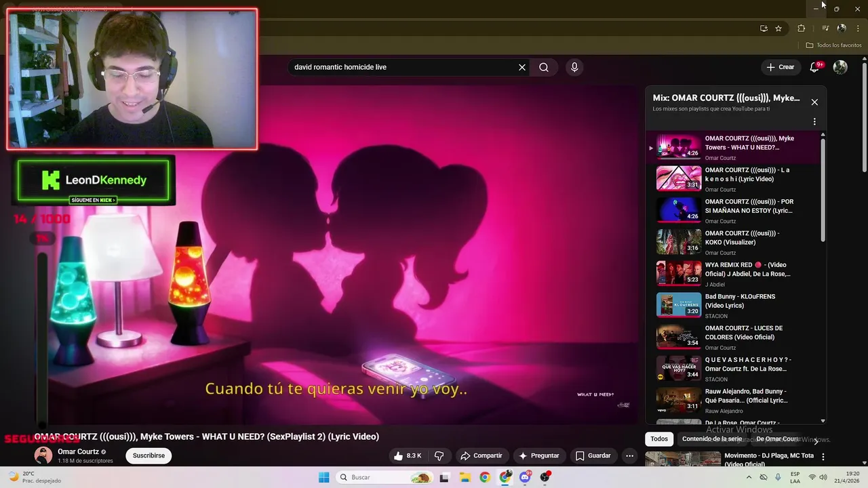Open the network Wi-Fi tray icon
The width and height of the screenshot is (868, 488).
[x=812, y=477]
